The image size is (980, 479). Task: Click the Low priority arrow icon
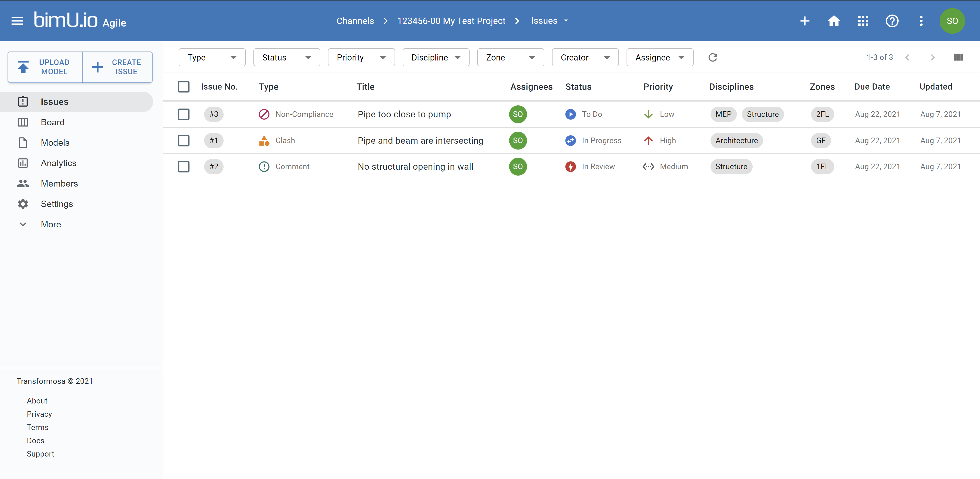tap(648, 114)
